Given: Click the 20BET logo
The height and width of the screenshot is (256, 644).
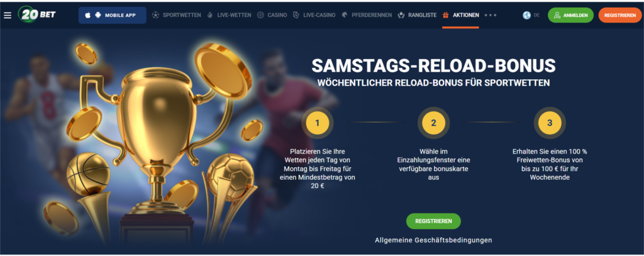Looking at the screenshot, I should pos(37,15).
